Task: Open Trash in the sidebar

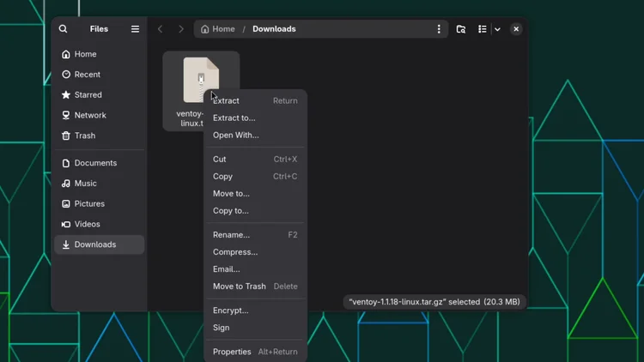Action: click(99, 136)
